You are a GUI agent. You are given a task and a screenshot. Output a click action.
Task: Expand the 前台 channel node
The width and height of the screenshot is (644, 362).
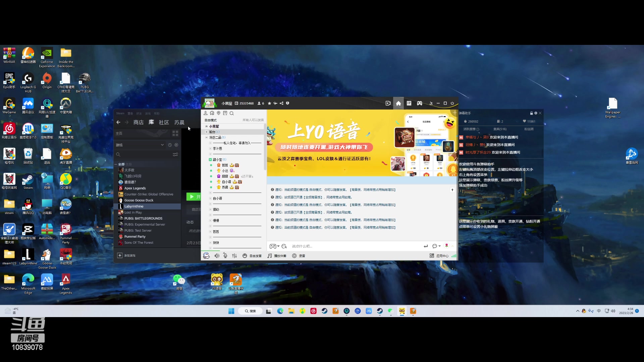coord(207,132)
